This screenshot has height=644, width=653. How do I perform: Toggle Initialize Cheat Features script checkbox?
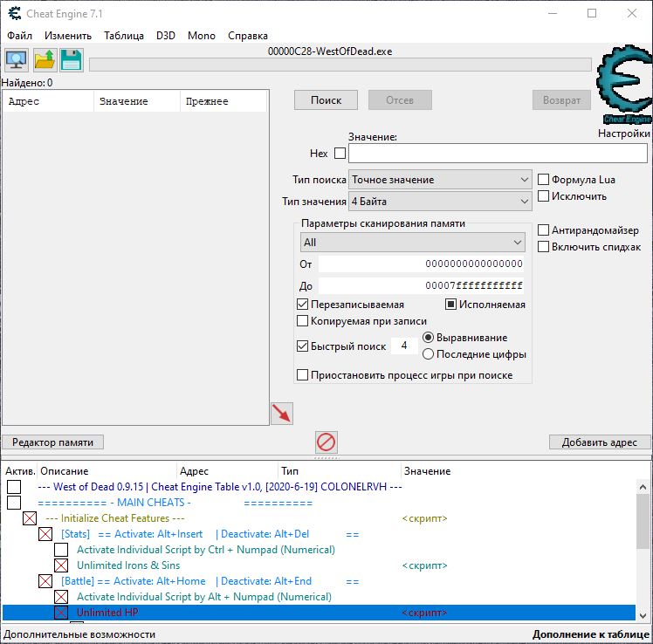click(30, 518)
